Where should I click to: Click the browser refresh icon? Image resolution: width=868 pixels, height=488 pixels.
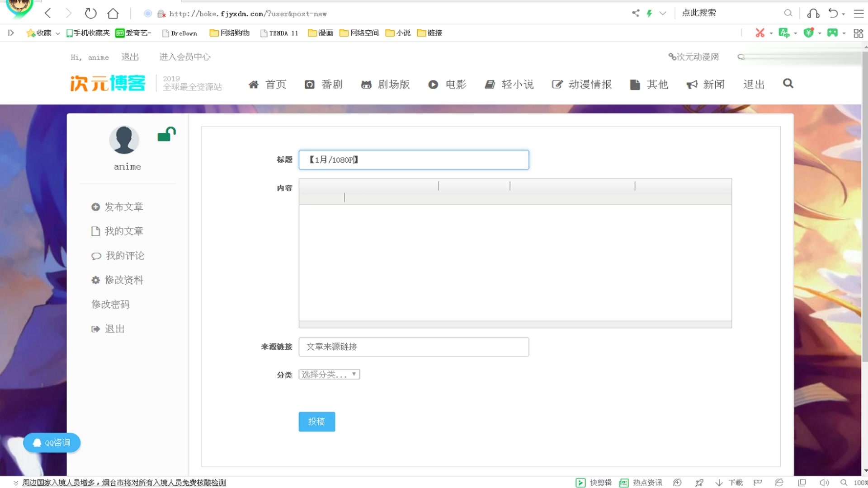pos(90,14)
